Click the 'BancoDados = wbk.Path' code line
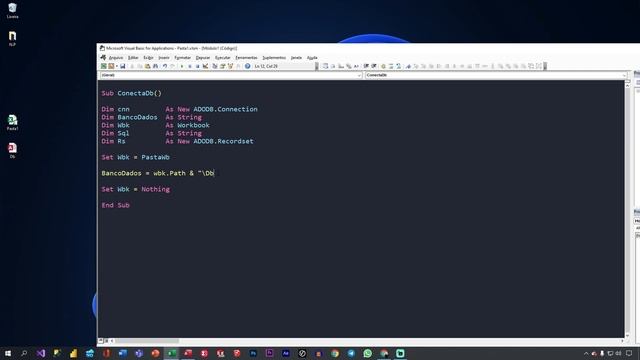The height and width of the screenshot is (360, 640). point(158,173)
